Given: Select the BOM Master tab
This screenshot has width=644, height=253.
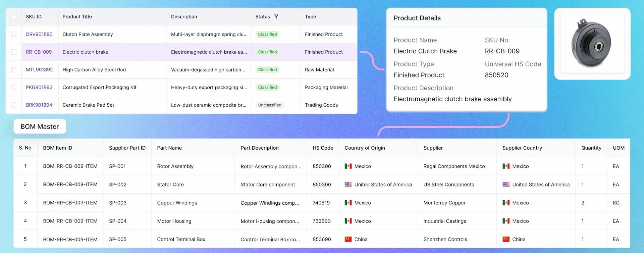Looking at the screenshot, I should pos(40,127).
